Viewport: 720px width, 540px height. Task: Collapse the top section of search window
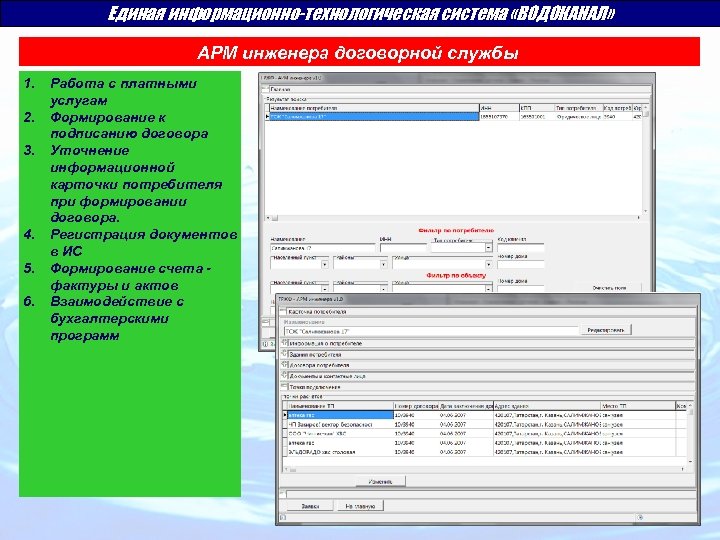[265, 89]
